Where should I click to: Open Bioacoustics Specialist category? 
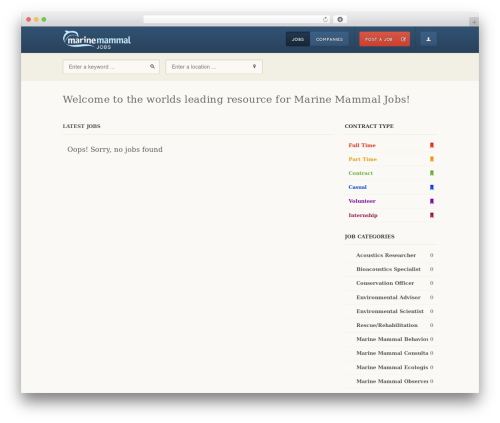[388, 269]
